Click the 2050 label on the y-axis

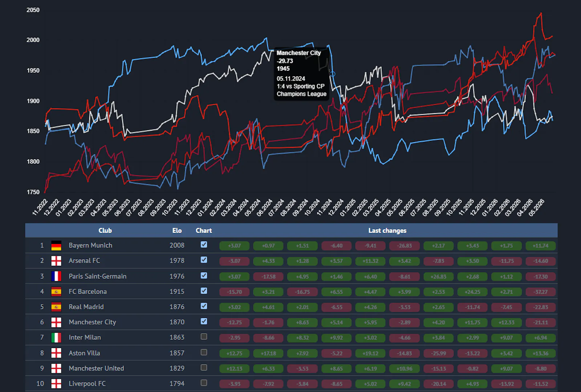[33, 10]
